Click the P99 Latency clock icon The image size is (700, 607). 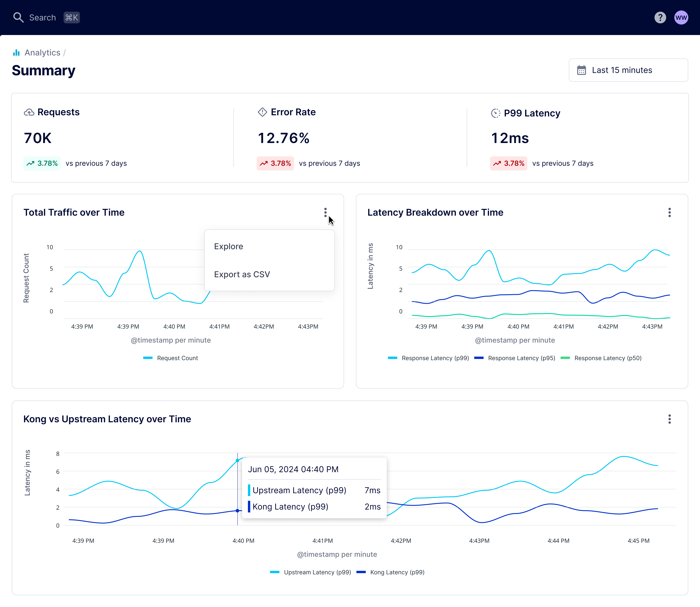tap(496, 113)
